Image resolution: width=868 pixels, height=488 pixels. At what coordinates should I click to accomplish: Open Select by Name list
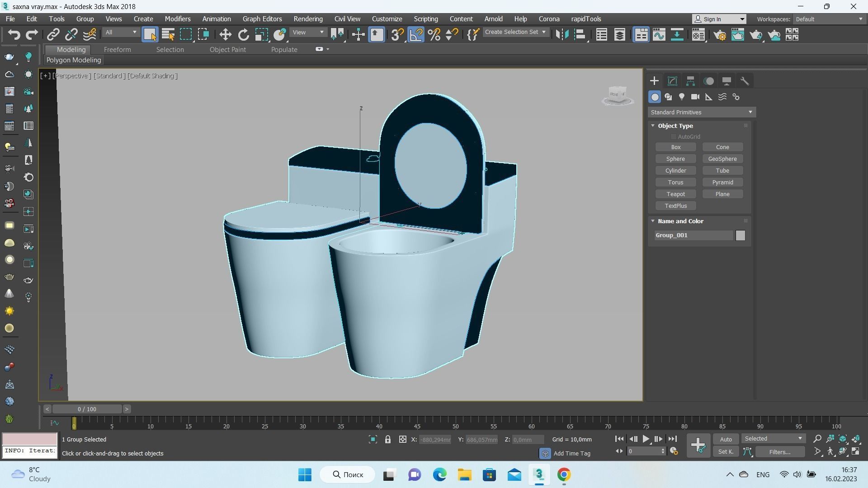pyautogui.click(x=168, y=35)
